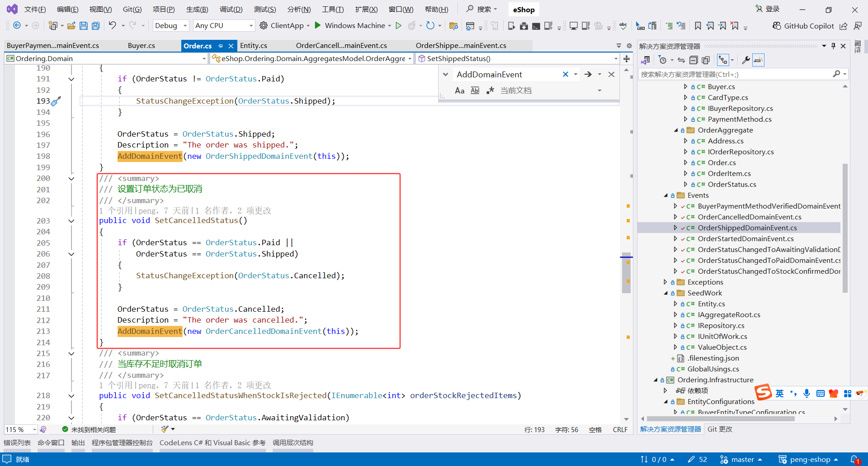Open the 错误列表 tab at the bottom
Screen dimensions: 868x466
coord(17,443)
